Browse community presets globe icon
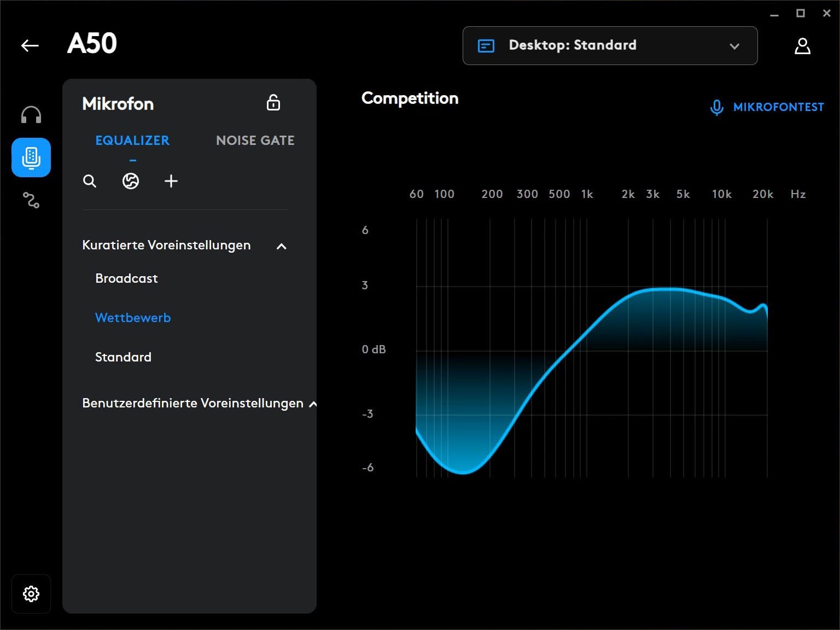 pyautogui.click(x=131, y=181)
